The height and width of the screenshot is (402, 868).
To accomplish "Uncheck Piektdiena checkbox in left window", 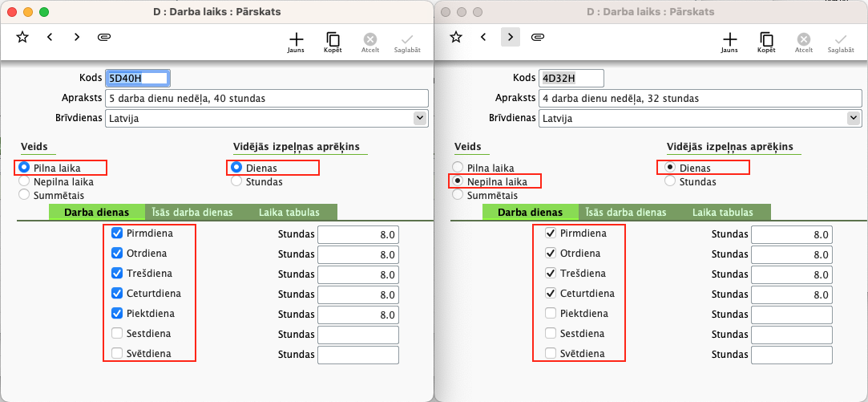I will tap(117, 313).
